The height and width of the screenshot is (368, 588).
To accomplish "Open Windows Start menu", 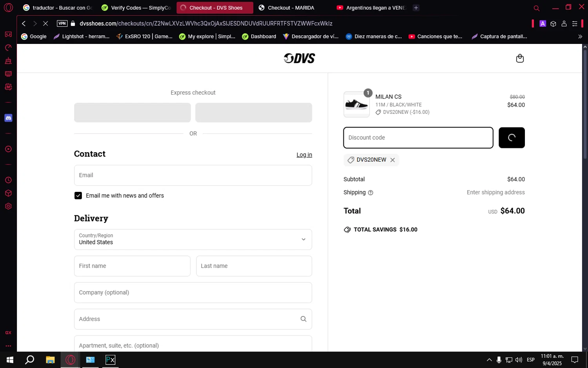I will point(10,360).
